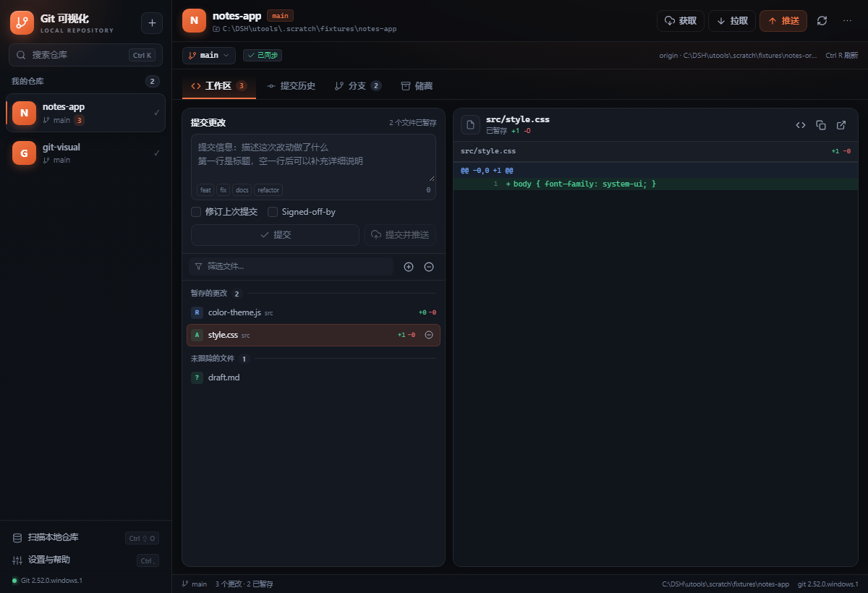Image resolution: width=868 pixels, height=593 pixels.
Task: Add a repository with the plus button
Action: 152,23
